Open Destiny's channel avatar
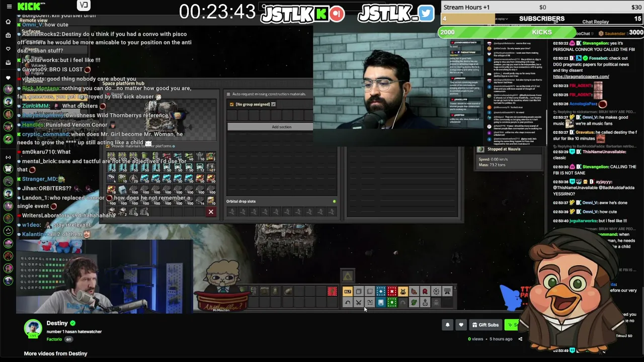Screen dimensions: 644x362 click(x=33, y=328)
